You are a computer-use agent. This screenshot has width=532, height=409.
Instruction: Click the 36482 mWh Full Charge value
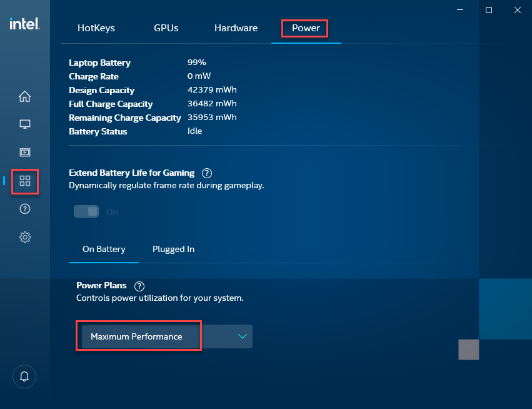pos(212,104)
